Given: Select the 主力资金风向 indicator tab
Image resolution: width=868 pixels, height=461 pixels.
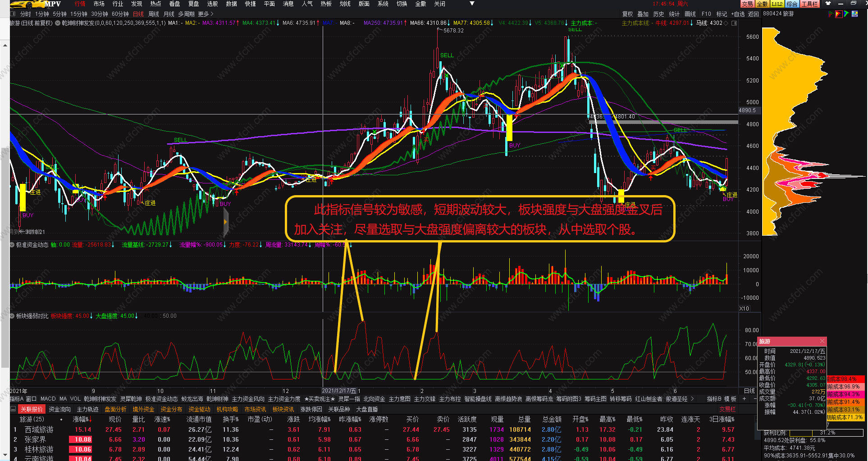Looking at the screenshot, I should coord(248,399).
